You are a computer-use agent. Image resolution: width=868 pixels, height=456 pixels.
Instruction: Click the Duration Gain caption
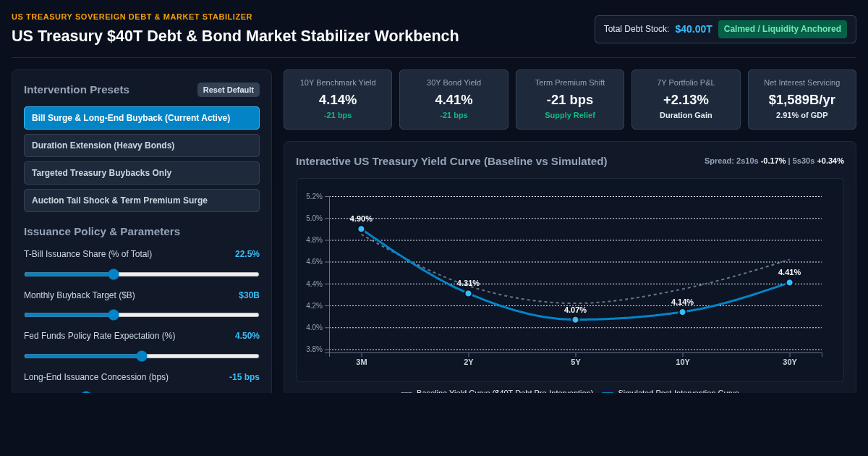(686, 115)
